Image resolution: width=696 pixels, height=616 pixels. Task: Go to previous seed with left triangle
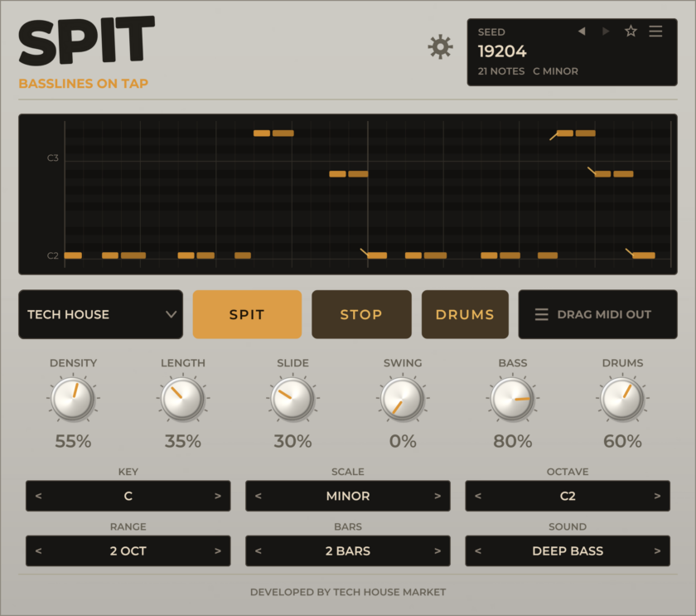pyautogui.click(x=582, y=31)
